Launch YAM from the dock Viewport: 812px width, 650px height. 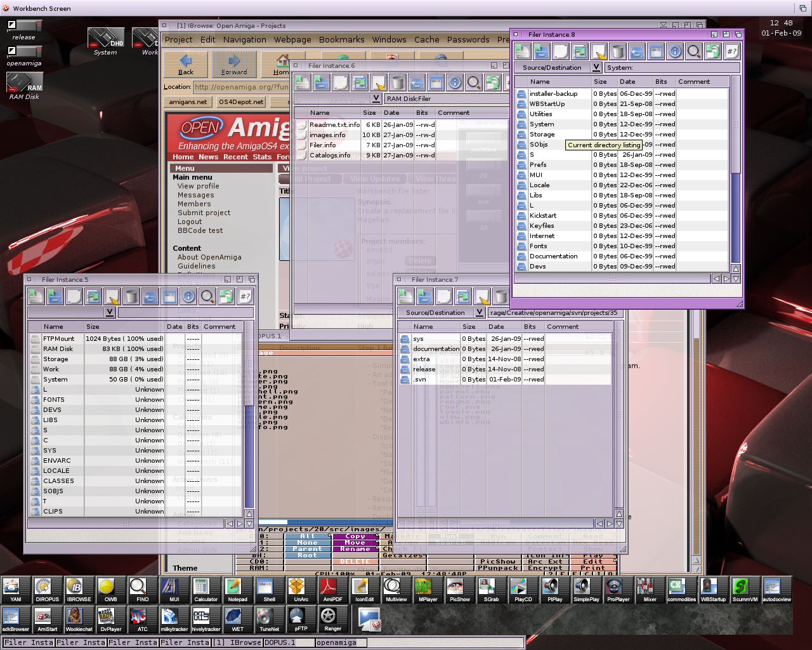(16, 590)
